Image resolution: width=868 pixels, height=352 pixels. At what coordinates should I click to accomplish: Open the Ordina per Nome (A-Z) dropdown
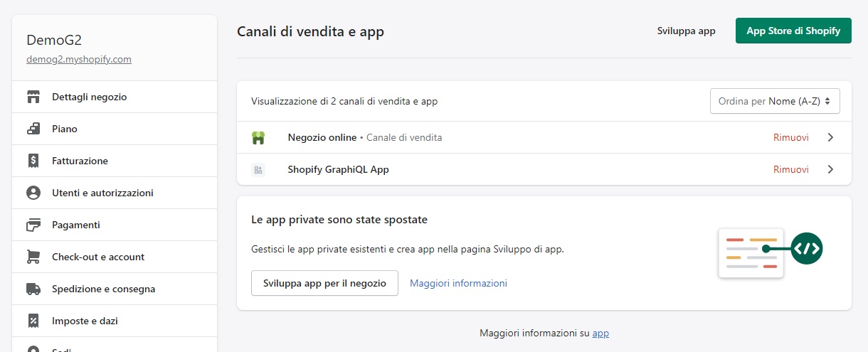(775, 101)
